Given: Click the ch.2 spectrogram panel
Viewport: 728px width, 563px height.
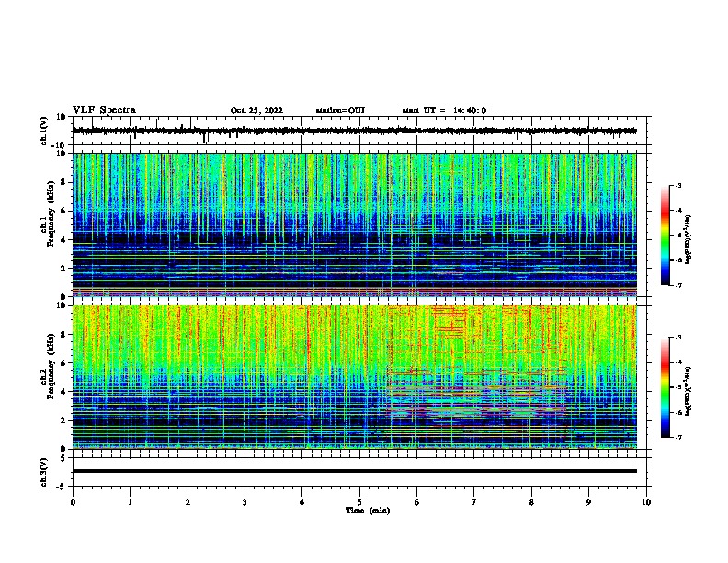Looking at the screenshot, I should point(354,377).
